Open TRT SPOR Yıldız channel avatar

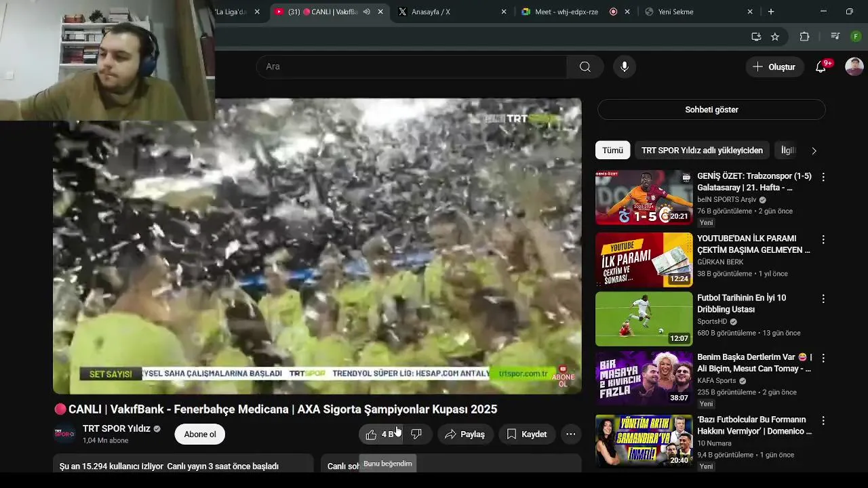point(64,434)
